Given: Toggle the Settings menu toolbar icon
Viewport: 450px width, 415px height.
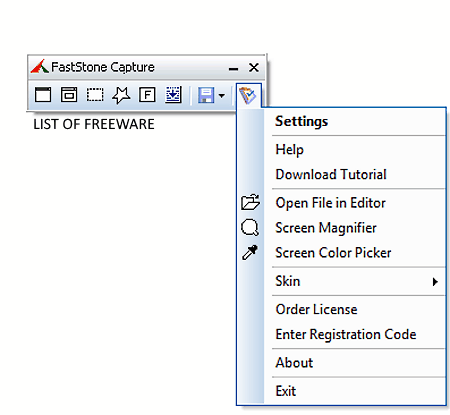Looking at the screenshot, I should tap(248, 96).
